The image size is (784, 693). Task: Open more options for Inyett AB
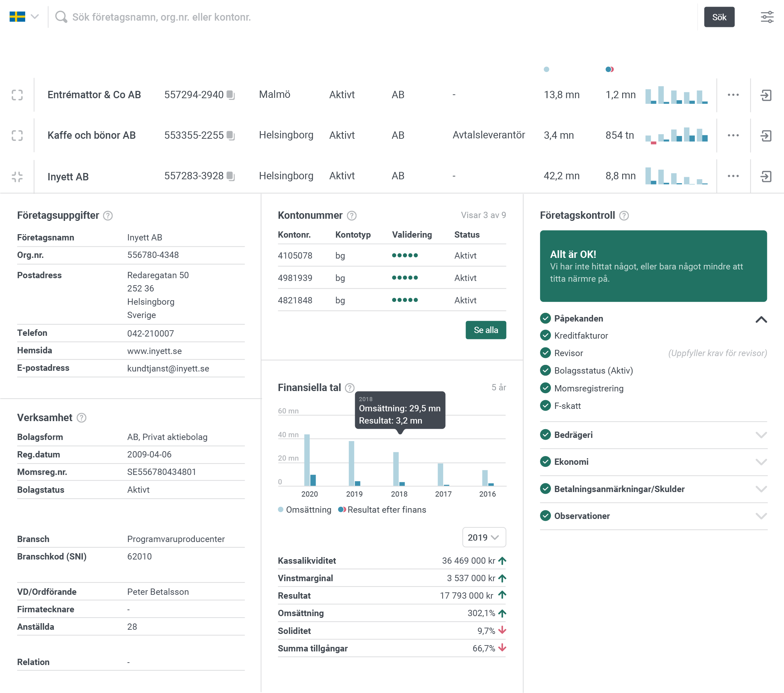click(733, 176)
